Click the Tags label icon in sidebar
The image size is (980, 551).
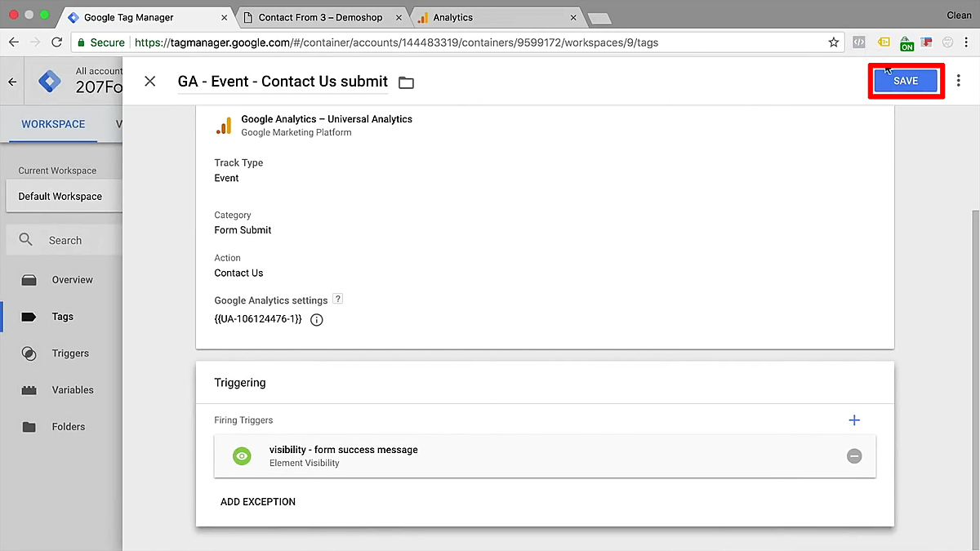pyautogui.click(x=29, y=317)
